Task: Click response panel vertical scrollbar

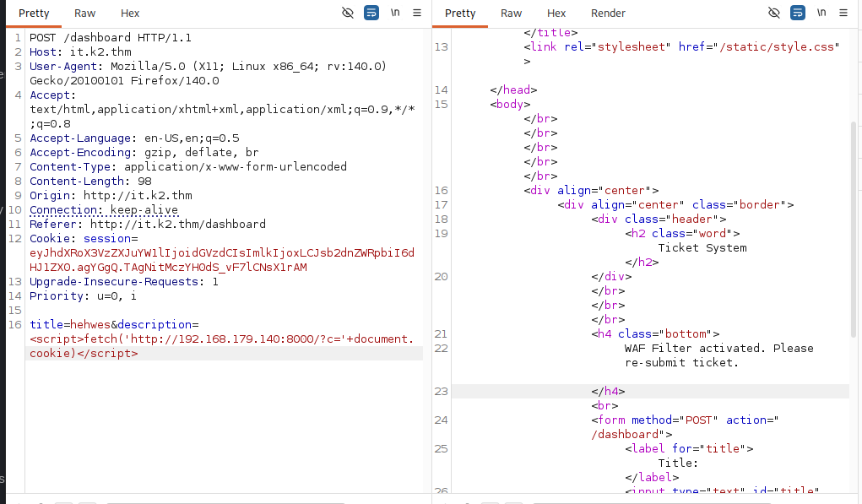Action: (x=854, y=230)
